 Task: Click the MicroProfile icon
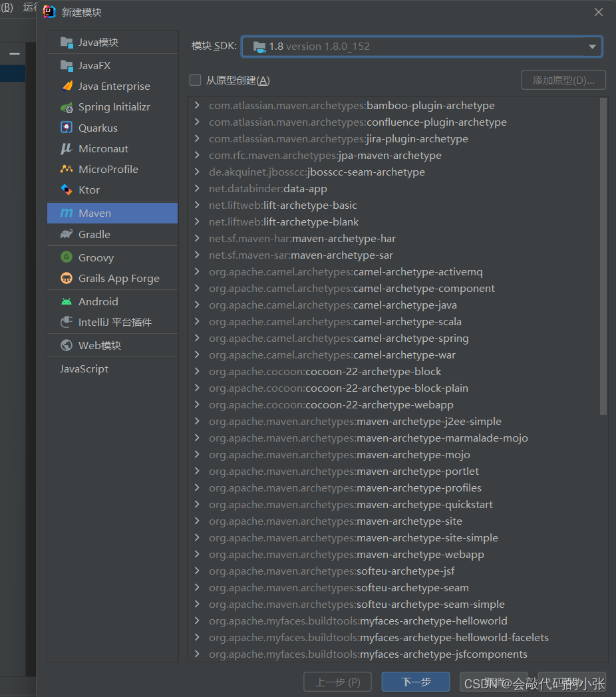(67, 169)
